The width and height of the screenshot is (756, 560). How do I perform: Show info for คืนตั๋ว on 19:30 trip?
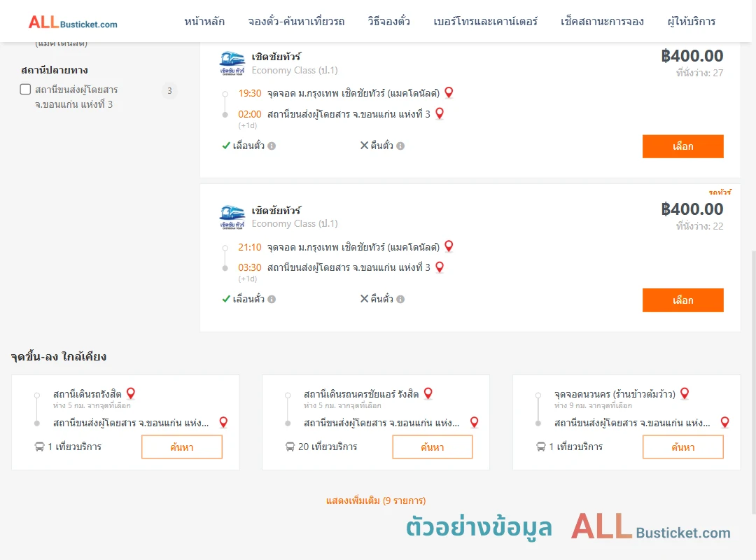pyautogui.click(x=400, y=146)
